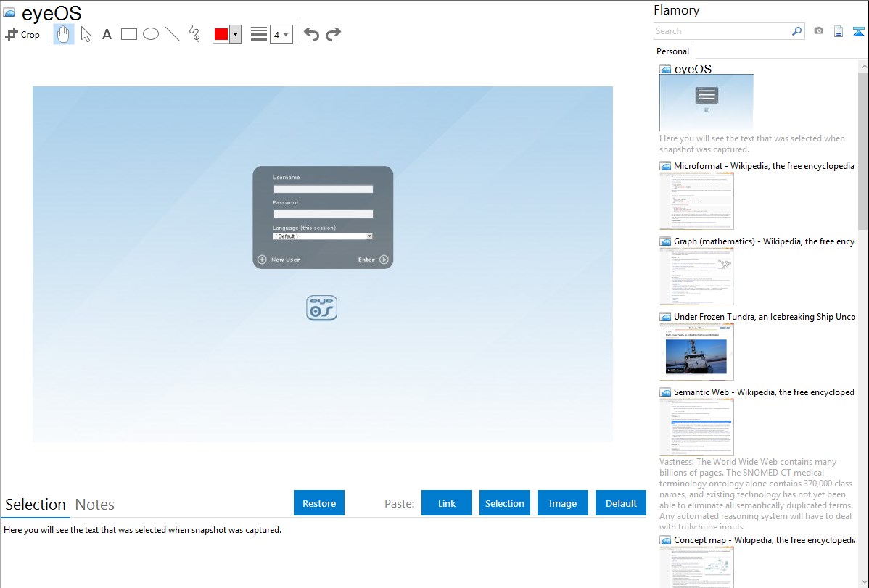
Task: Paste using Default
Action: pos(621,503)
